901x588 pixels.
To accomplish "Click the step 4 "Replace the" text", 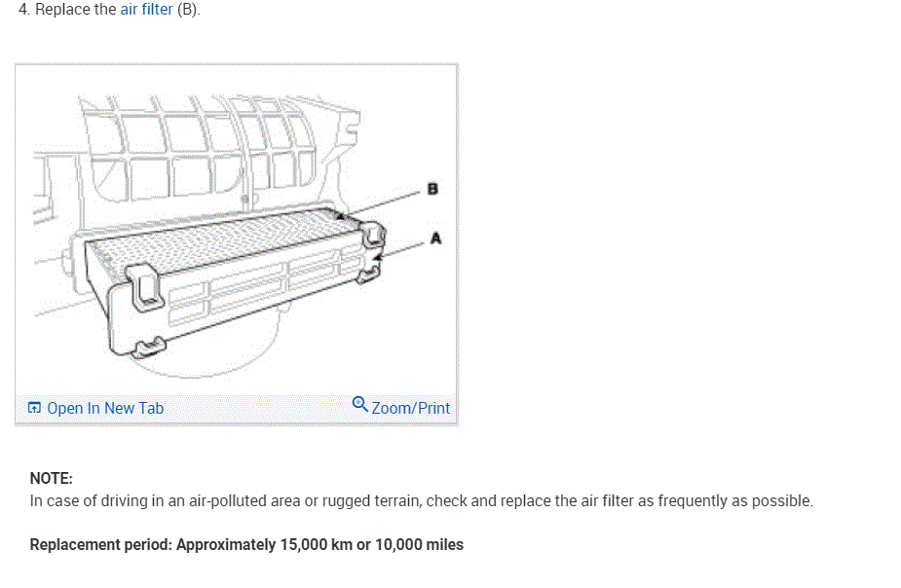I will pyautogui.click(x=75, y=10).
